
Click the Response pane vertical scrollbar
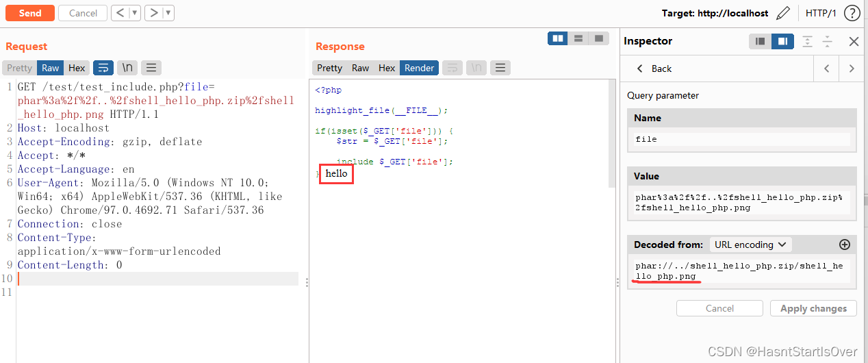point(611,134)
